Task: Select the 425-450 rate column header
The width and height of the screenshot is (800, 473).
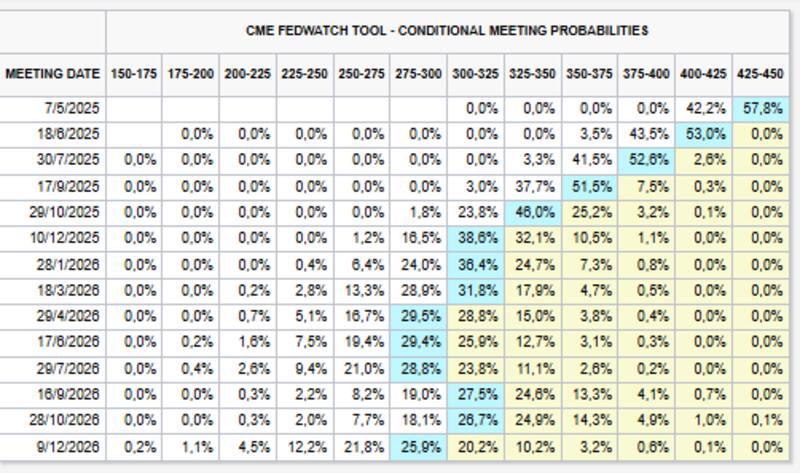Action: click(761, 74)
